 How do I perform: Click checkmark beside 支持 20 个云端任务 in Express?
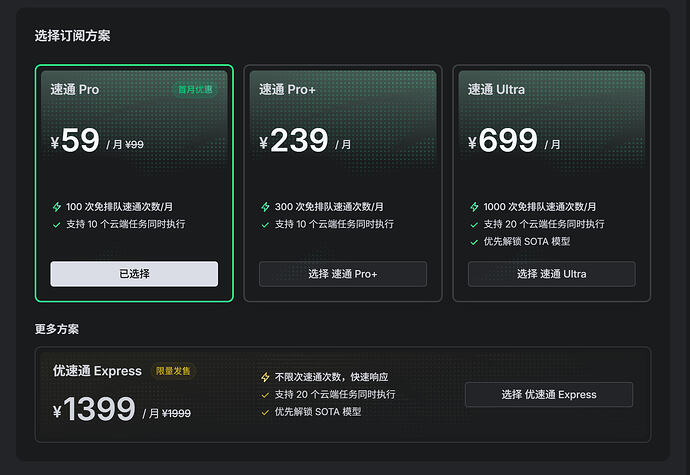tap(265, 395)
